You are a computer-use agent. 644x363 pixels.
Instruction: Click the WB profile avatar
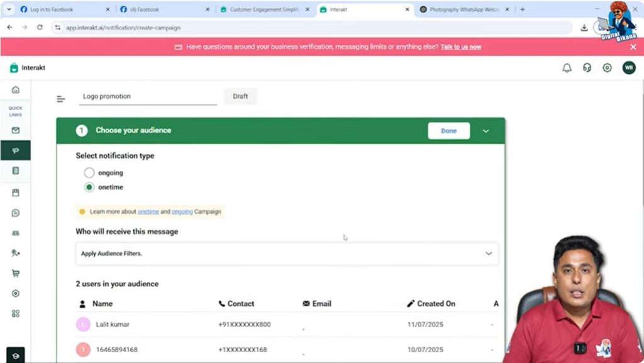pos(630,67)
